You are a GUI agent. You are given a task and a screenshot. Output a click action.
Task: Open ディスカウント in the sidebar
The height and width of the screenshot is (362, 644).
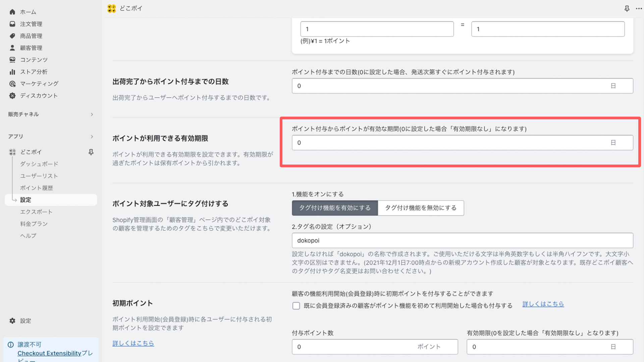tap(39, 96)
